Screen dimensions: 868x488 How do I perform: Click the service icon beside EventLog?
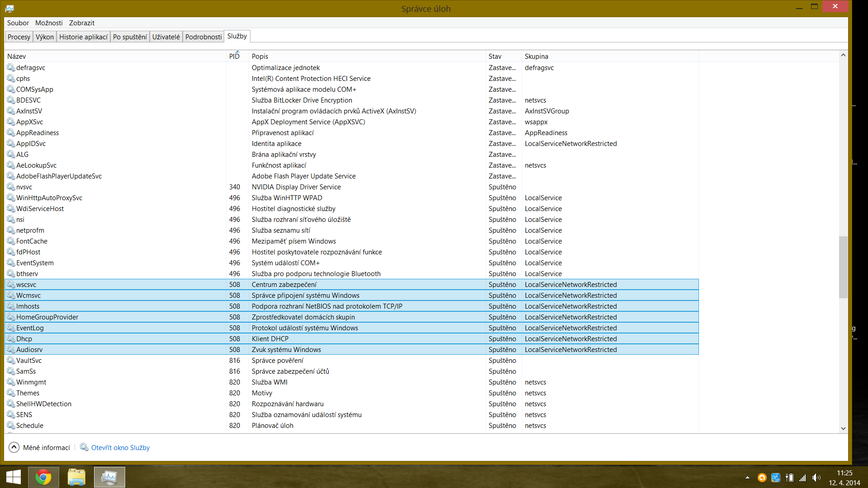click(x=11, y=328)
